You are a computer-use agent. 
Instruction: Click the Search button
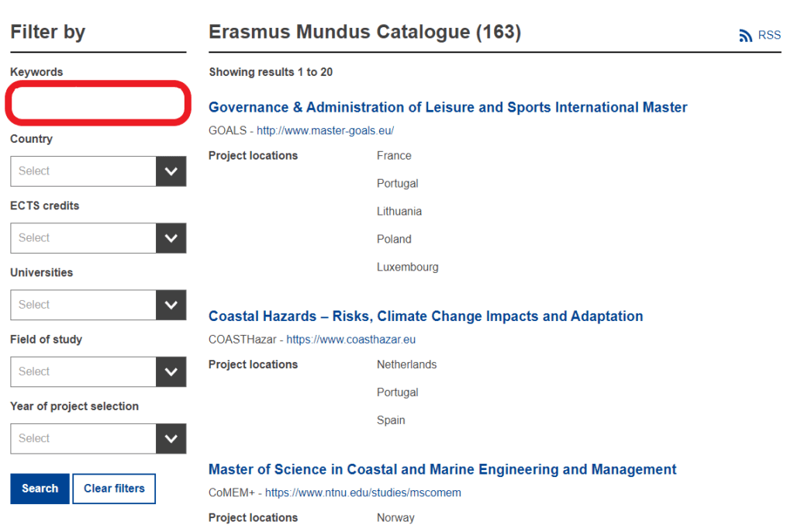click(x=40, y=489)
